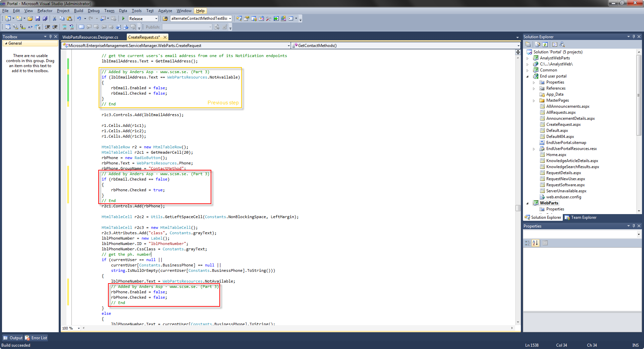Select web.enduser.config in Solution Explorer
Viewport: 644px width, 349px height.
pyautogui.click(x=563, y=197)
